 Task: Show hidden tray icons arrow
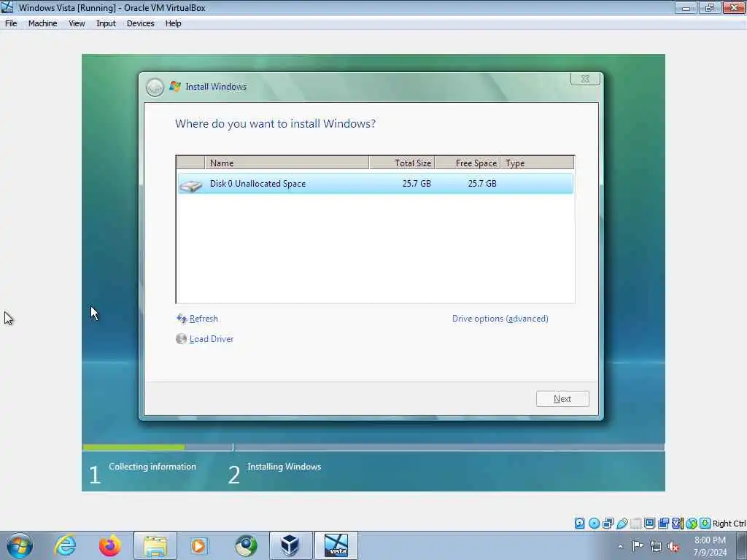620,547
